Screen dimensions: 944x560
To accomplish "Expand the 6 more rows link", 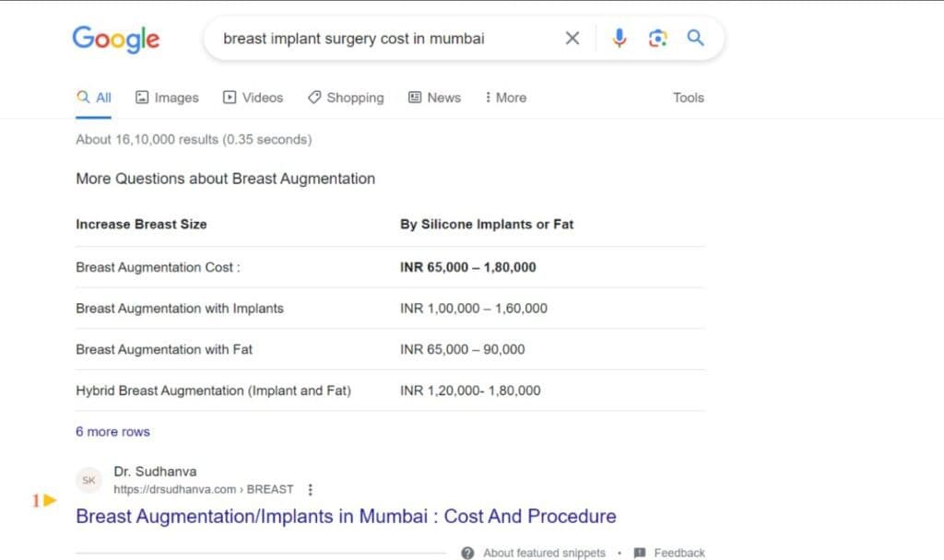I will click(x=112, y=431).
